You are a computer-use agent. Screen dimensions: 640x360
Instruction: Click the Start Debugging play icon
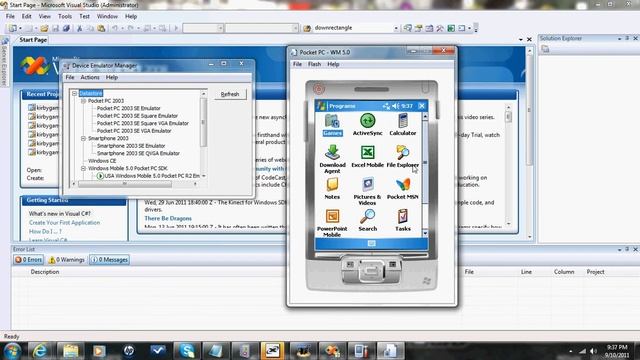(176, 28)
